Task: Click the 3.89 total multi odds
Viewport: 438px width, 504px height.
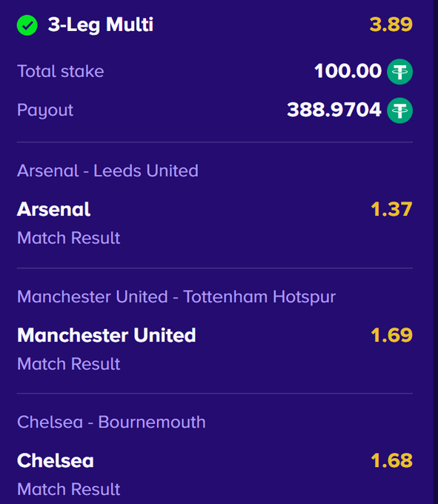Action: pos(391,24)
